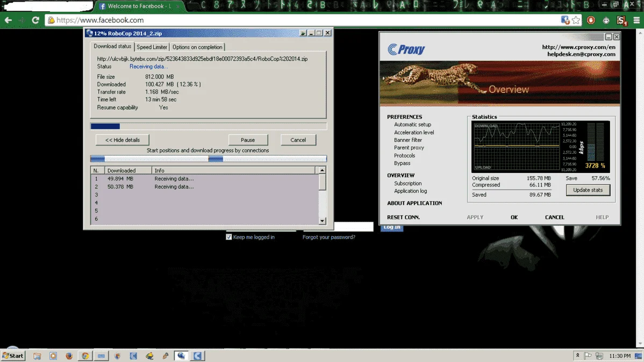The image size is (644, 362).
Task: Open Windows Explorer from the taskbar
Action: pos(37,356)
